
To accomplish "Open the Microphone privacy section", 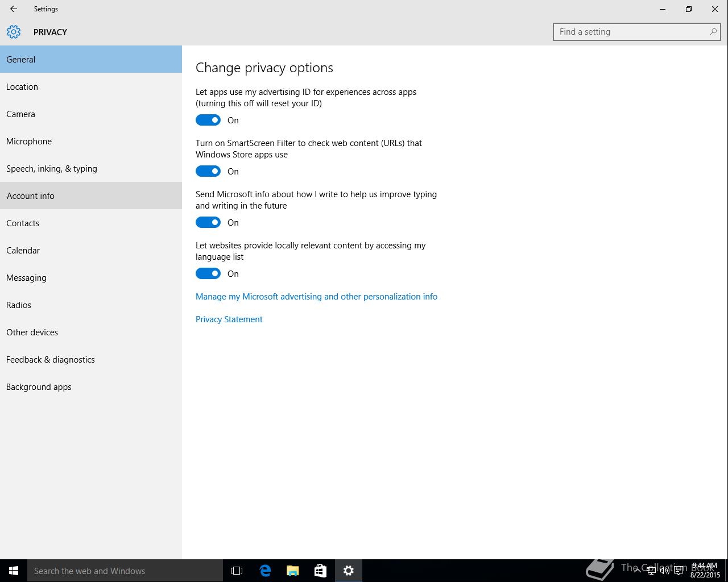I will [x=91, y=141].
